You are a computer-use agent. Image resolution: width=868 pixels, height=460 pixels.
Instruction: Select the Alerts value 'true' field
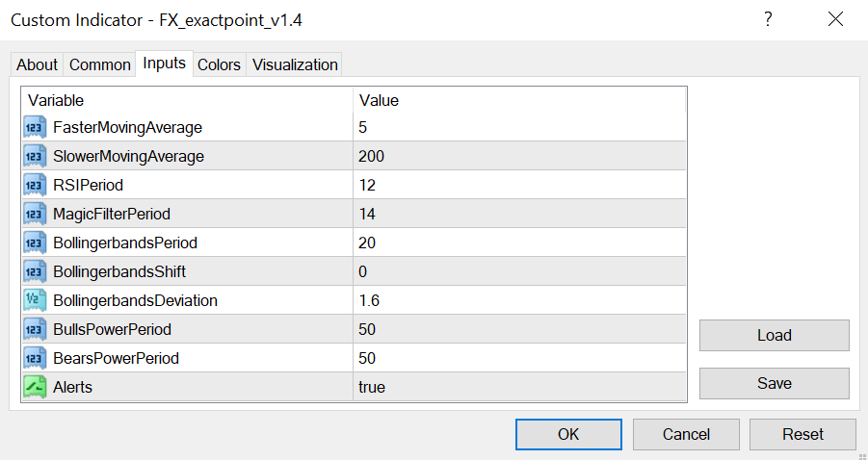point(518,387)
